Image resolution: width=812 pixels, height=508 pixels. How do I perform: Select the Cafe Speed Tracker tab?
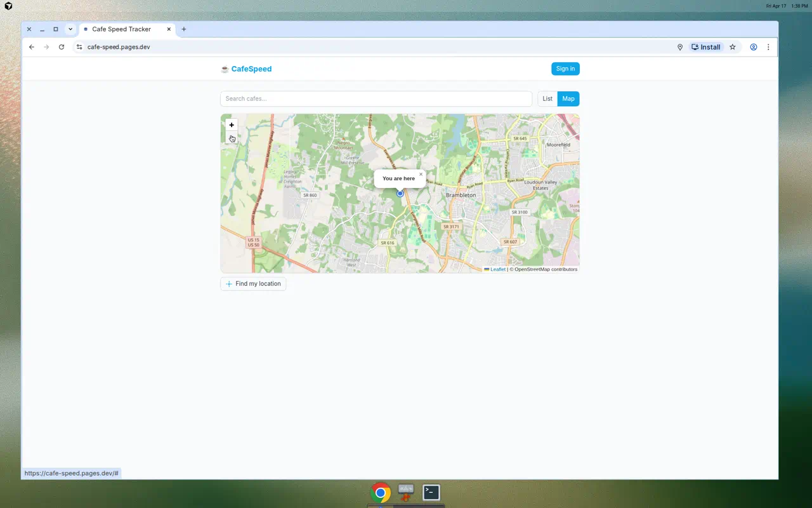[x=122, y=29]
